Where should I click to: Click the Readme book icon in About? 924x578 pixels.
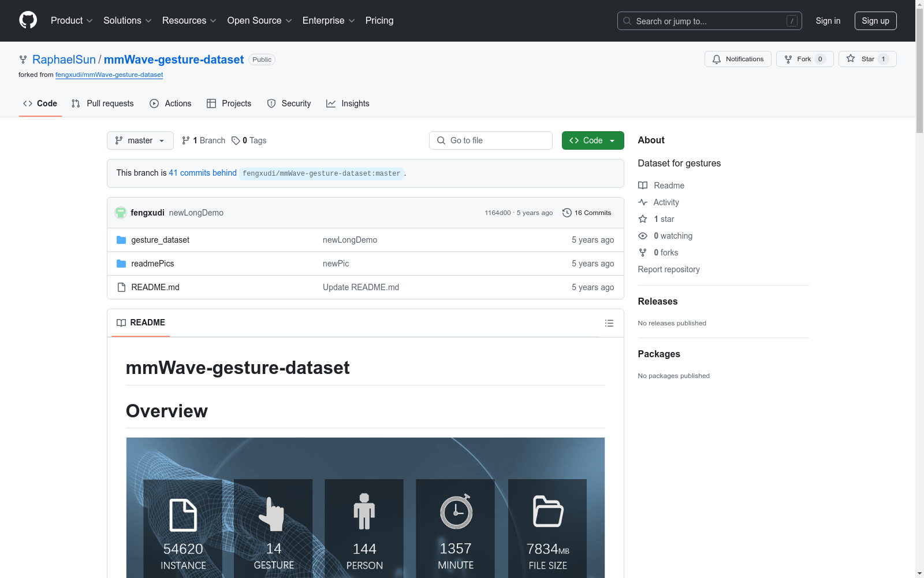pyautogui.click(x=643, y=186)
